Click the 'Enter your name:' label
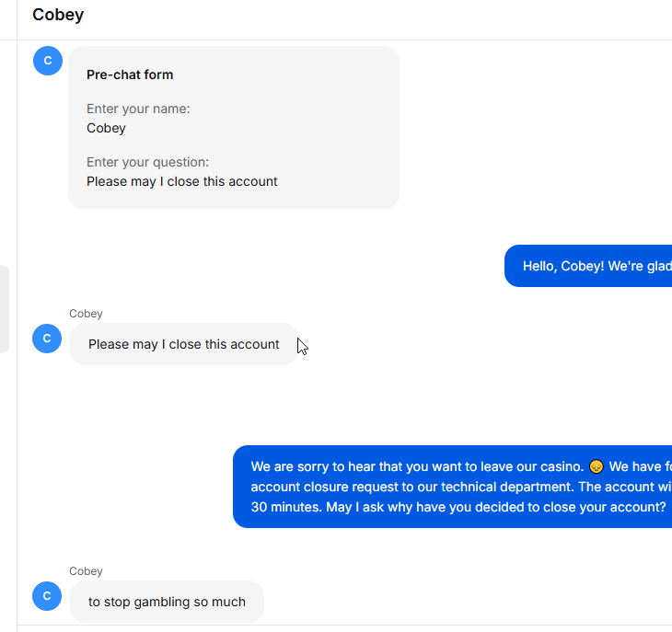The image size is (672, 632). tap(138, 109)
